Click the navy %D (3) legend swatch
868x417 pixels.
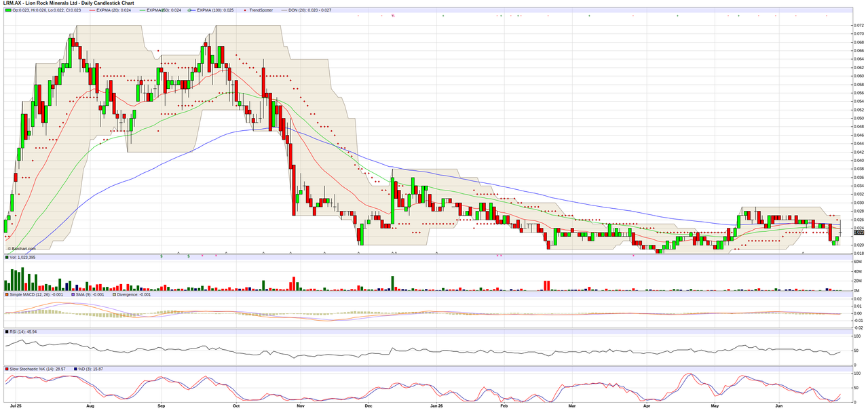[x=75, y=369]
